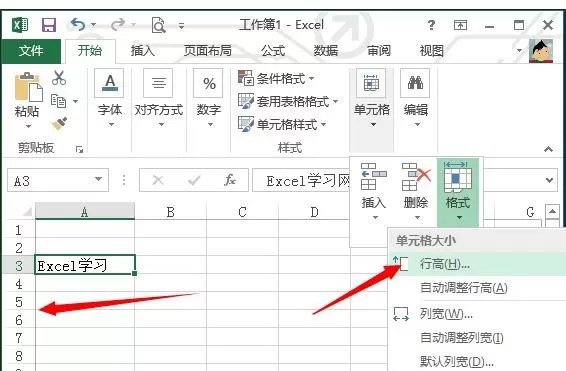Open Excel Help question mark
Viewport: 566px width, 371px height.
pos(431,25)
